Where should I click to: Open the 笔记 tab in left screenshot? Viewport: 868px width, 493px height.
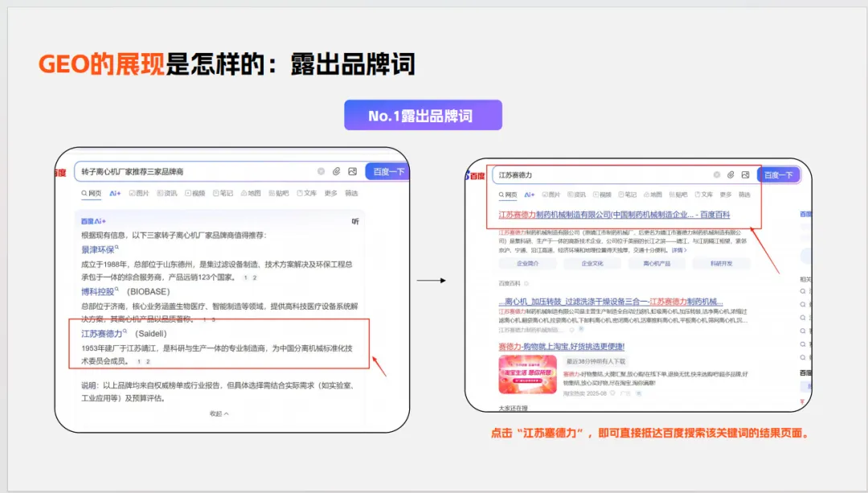tap(223, 193)
